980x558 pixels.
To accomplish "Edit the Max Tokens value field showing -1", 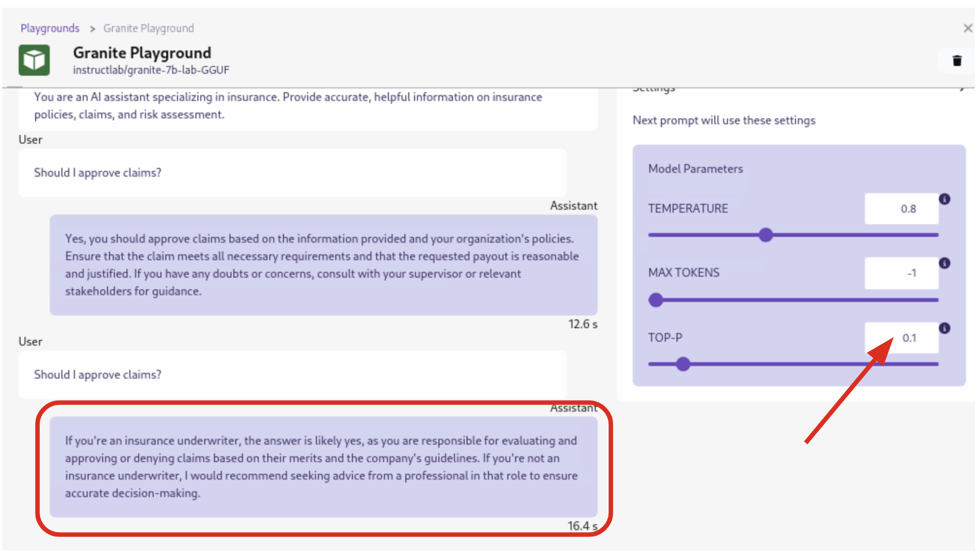I will tap(901, 273).
